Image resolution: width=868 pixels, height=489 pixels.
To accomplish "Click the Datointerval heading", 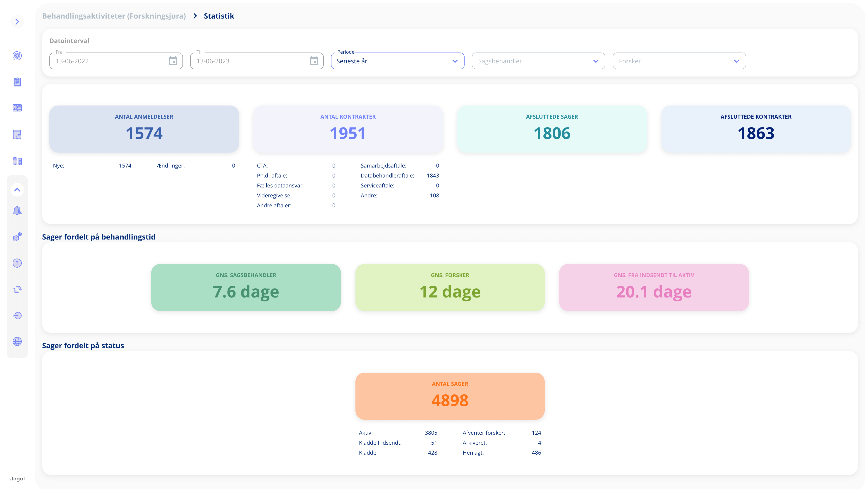I will 70,41.
